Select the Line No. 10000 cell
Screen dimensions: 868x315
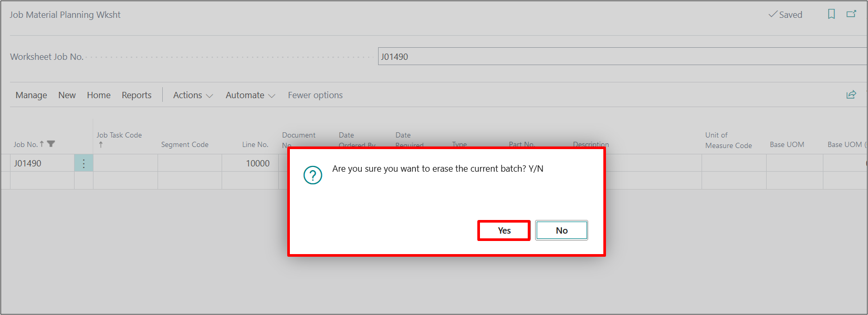(255, 163)
